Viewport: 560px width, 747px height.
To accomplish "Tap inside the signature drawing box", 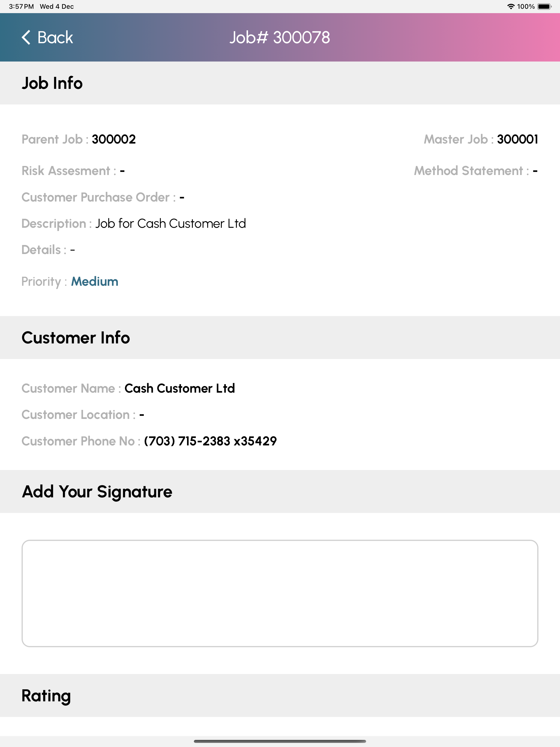I will (280, 593).
